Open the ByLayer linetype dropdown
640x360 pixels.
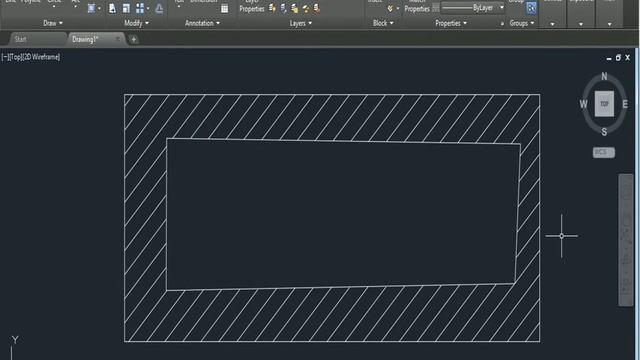(502, 8)
